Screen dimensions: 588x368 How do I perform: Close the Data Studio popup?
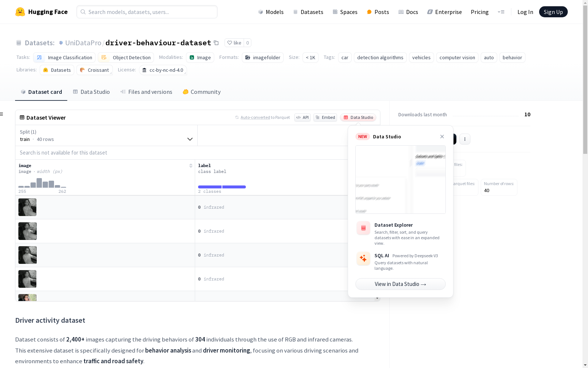coord(442,137)
